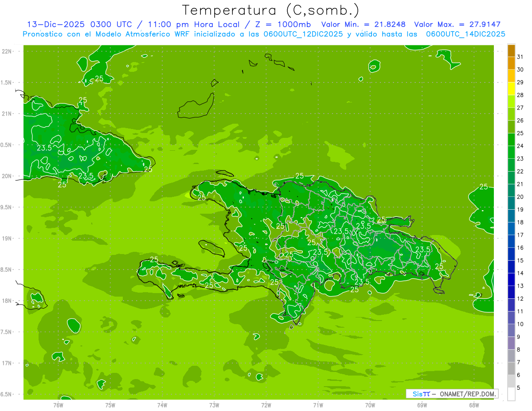Pick the purple swatch between 8 and 9
532x411 pixels.
coord(511,343)
